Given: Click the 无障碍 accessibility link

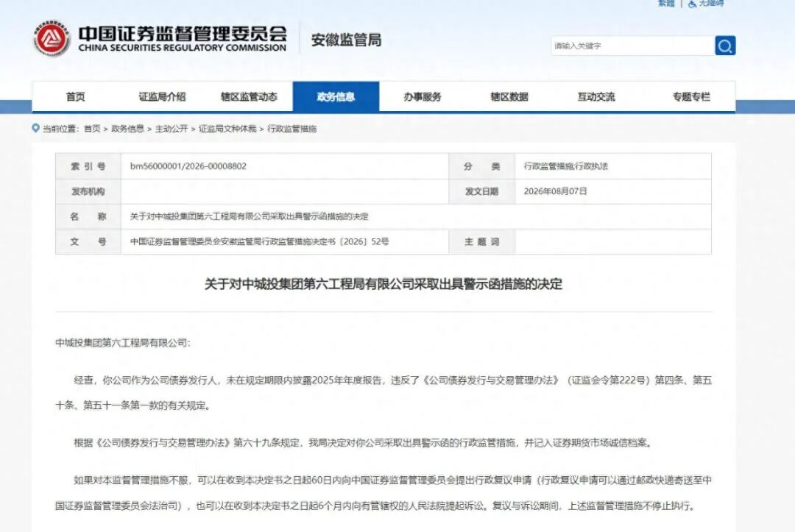Looking at the screenshot, I should [x=711, y=3].
